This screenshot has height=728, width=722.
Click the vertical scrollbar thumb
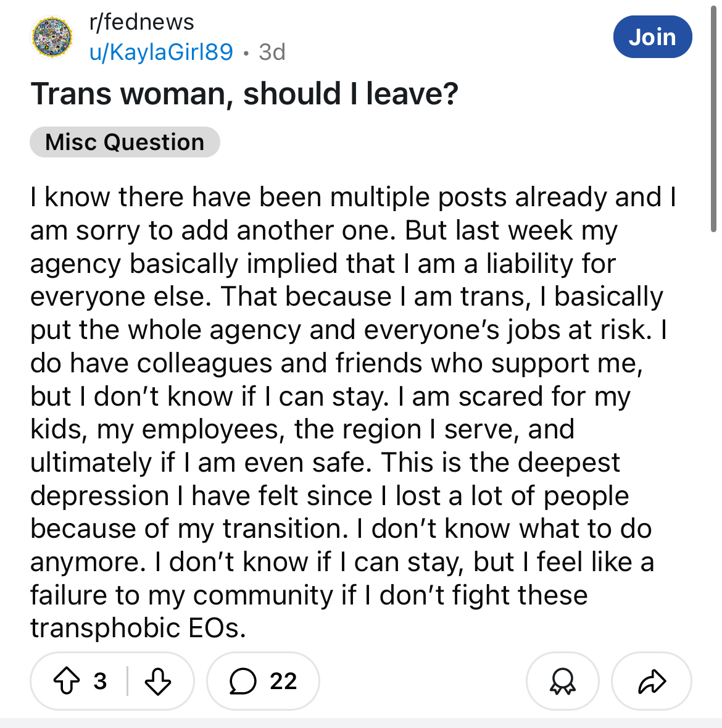[x=714, y=119]
